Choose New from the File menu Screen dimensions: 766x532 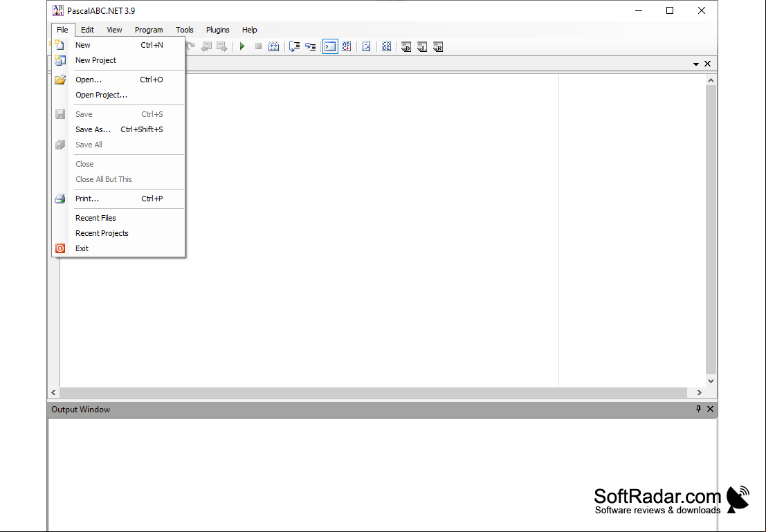click(x=118, y=45)
